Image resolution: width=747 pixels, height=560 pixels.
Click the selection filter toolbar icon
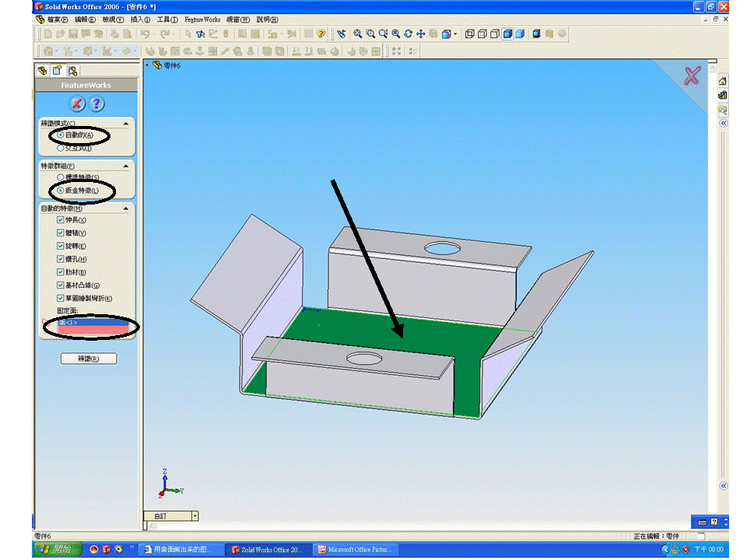201,33
